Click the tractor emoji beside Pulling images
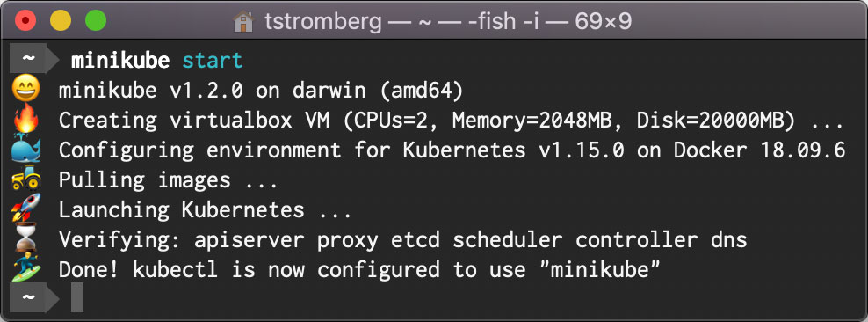This screenshot has width=868, height=322. point(26,179)
